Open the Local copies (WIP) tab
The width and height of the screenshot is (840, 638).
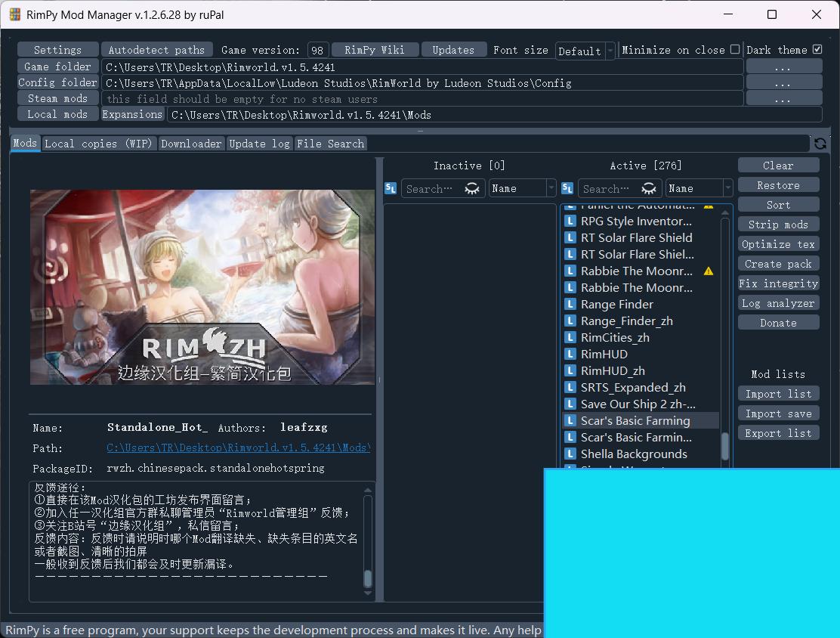tap(98, 144)
